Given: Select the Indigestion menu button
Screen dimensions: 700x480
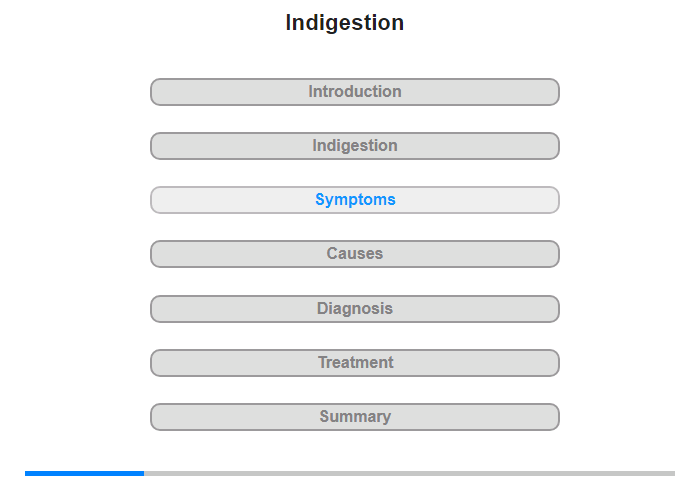Looking at the screenshot, I should point(354,146).
